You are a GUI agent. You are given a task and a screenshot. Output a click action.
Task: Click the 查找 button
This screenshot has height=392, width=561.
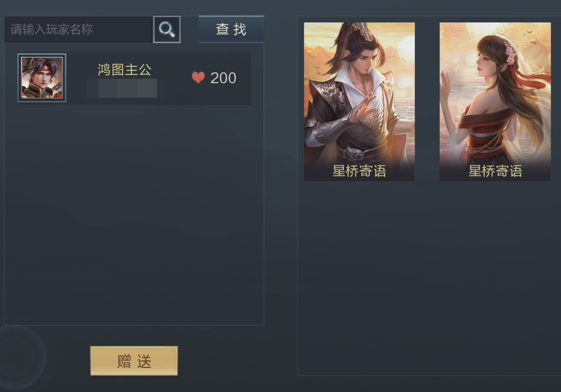pyautogui.click(x=231, y=29)
